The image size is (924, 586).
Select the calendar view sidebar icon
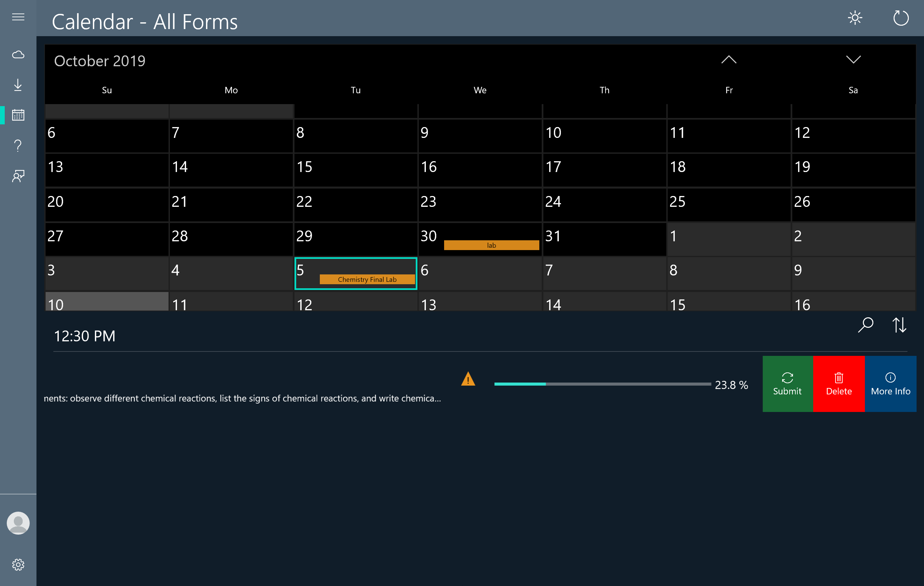[x=18, y=115]
